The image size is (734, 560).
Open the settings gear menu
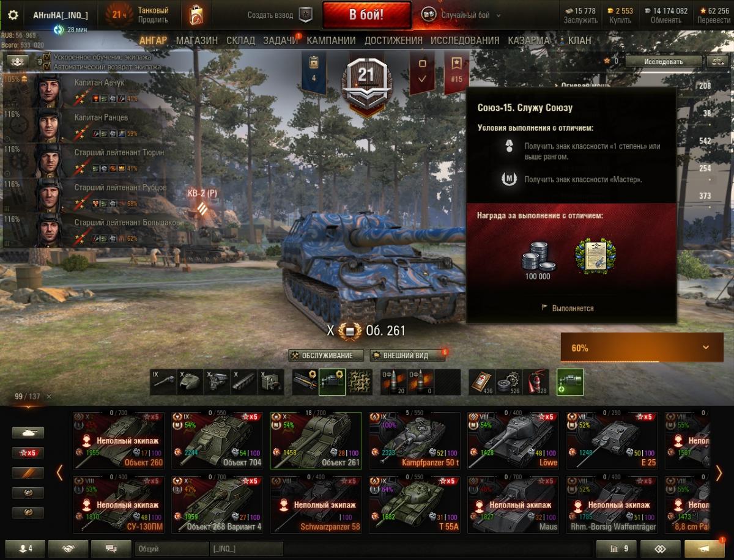tap(13, 15)
